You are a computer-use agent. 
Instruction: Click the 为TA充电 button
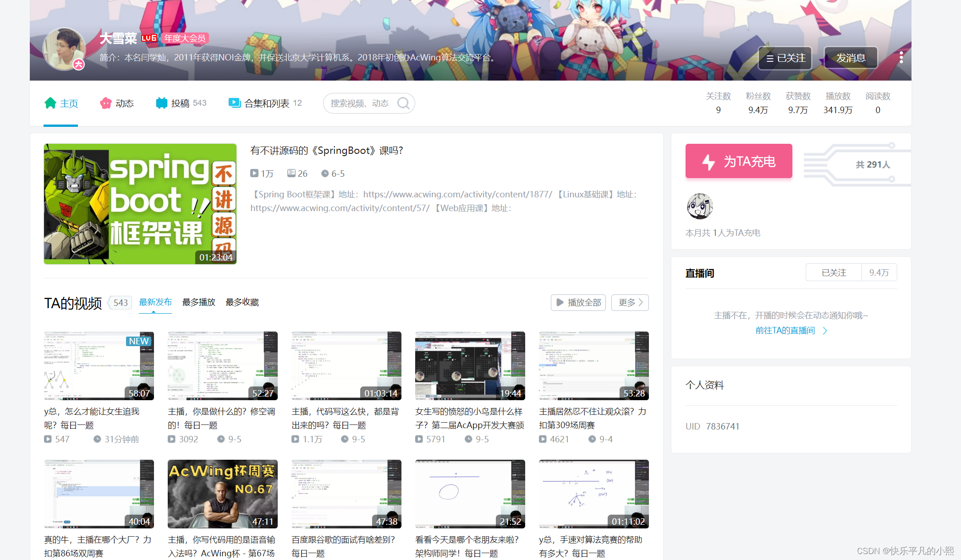tap(738, 161)
